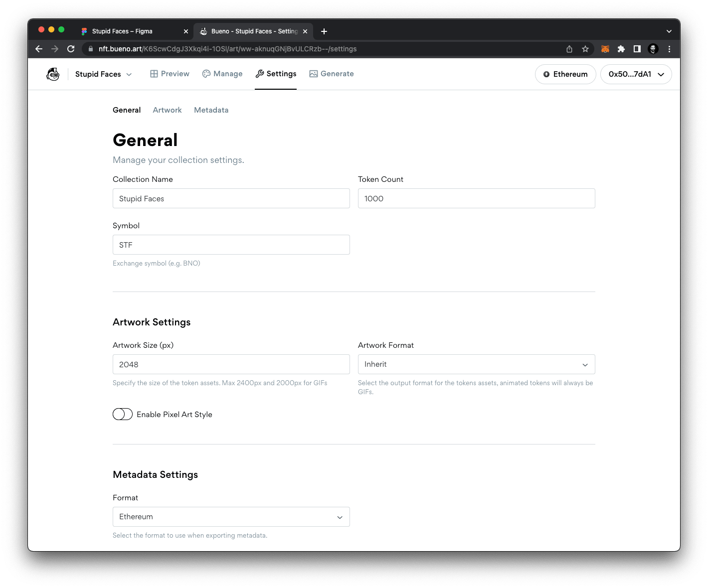Click the Artwork Size input field
Viewport: 708px width, 588px height.
[x=231, y=364]
